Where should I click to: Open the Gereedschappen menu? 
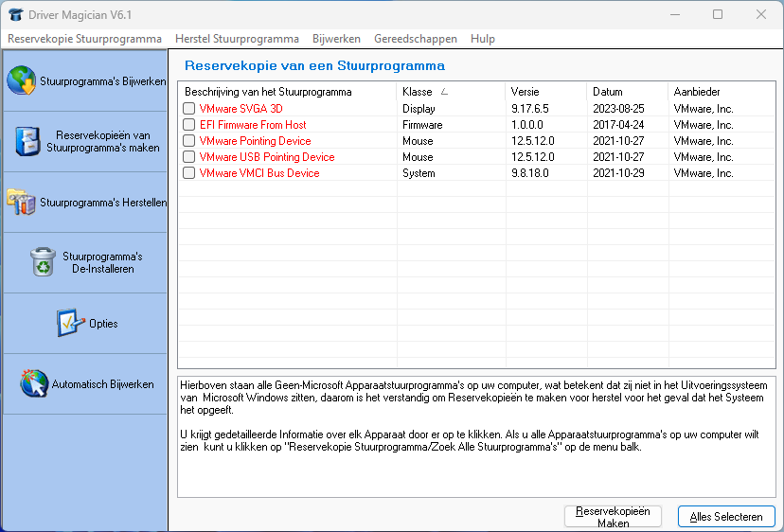(416, 39)
